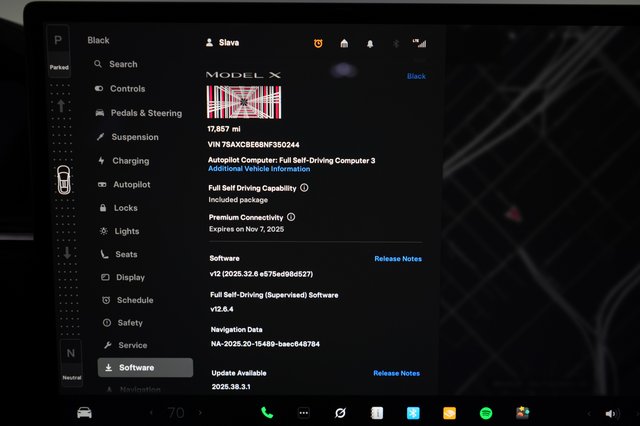Tap info icon beside Premium Connectivity
640x426 pixels.
(291, 217)
